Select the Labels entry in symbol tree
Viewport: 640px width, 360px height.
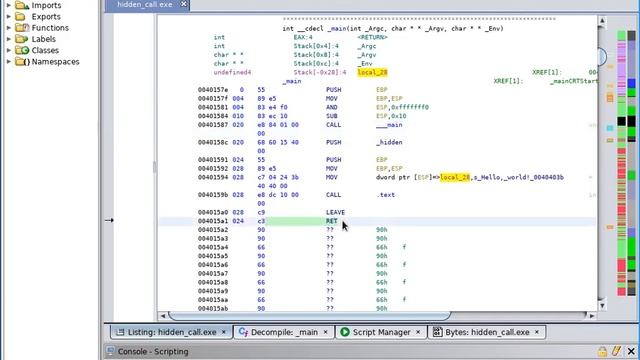(x=44, y=39)
